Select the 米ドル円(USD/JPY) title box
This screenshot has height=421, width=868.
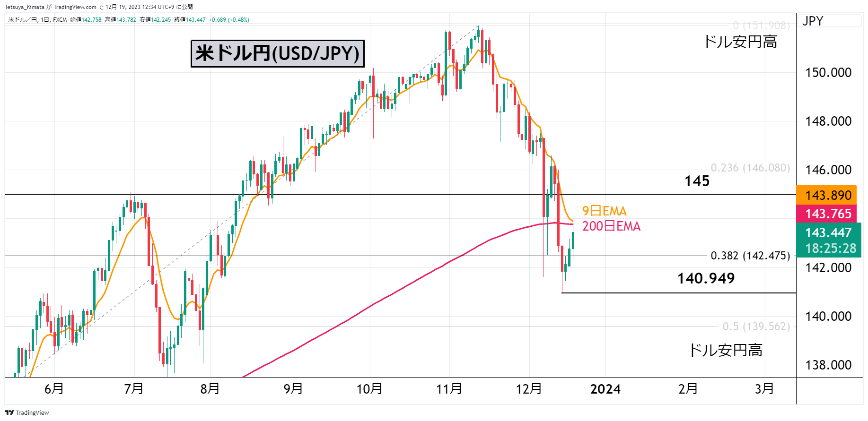(x=278, y=53)
